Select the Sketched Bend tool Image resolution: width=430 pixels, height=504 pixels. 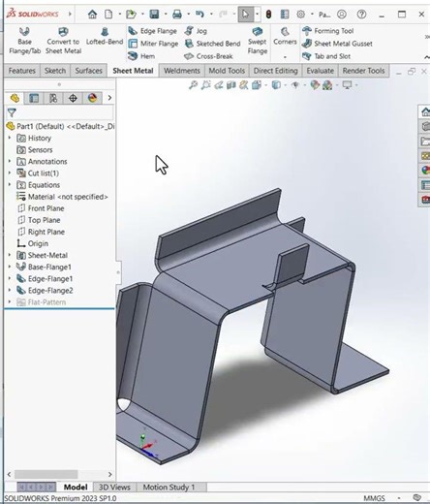(212, 44)
